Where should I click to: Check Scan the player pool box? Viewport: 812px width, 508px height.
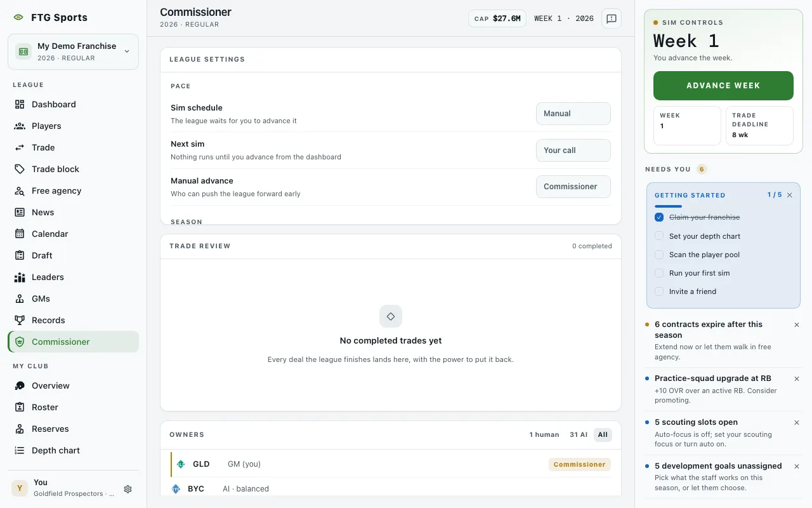(x=659, y=254)
